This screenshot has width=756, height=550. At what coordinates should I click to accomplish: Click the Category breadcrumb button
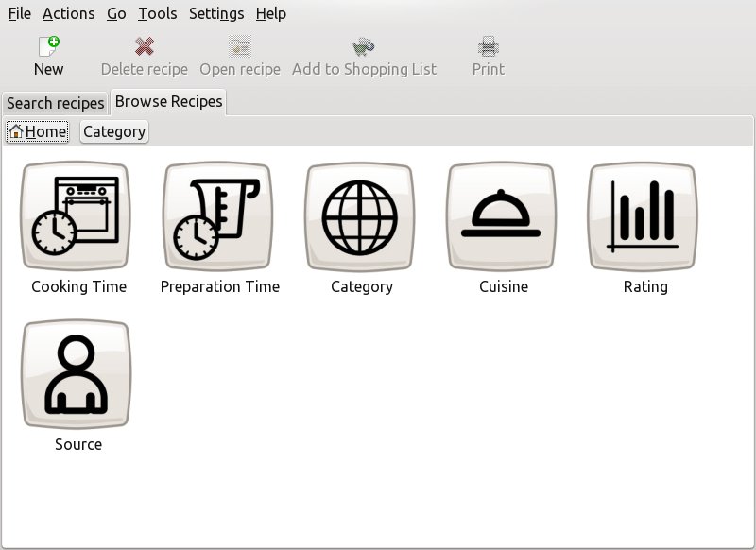[114, 131]
